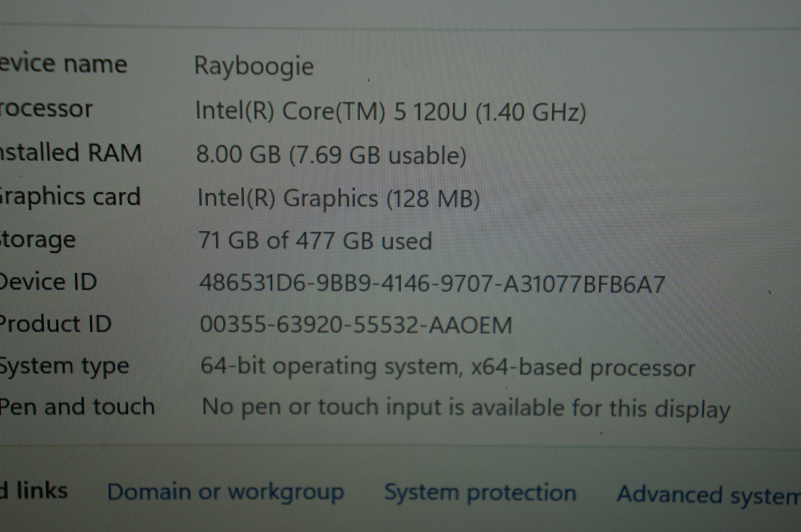Click the Device name label
Screen dimensions: 801x532
[63, 64]
